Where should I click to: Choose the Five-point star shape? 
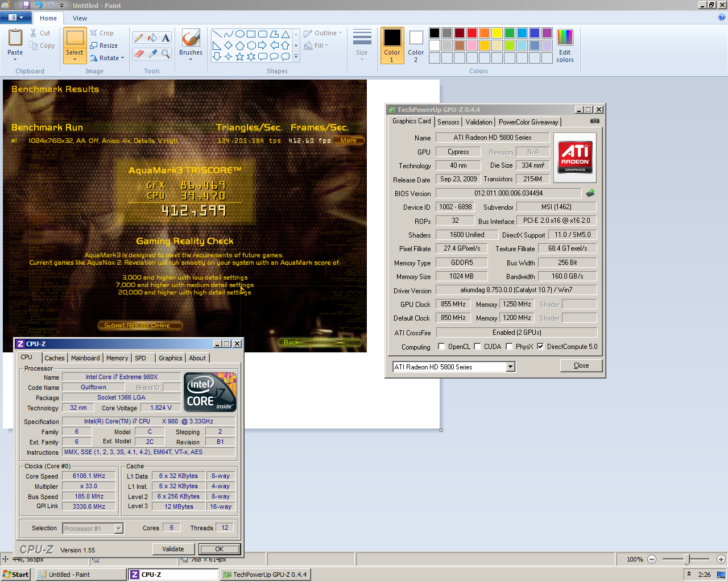tap(240, 56)
